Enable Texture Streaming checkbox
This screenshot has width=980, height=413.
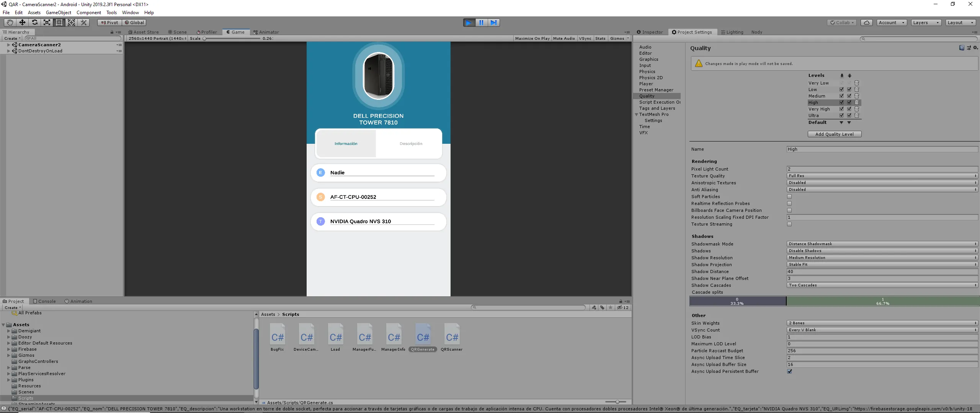pyautogui.click(x=789, y=224)
